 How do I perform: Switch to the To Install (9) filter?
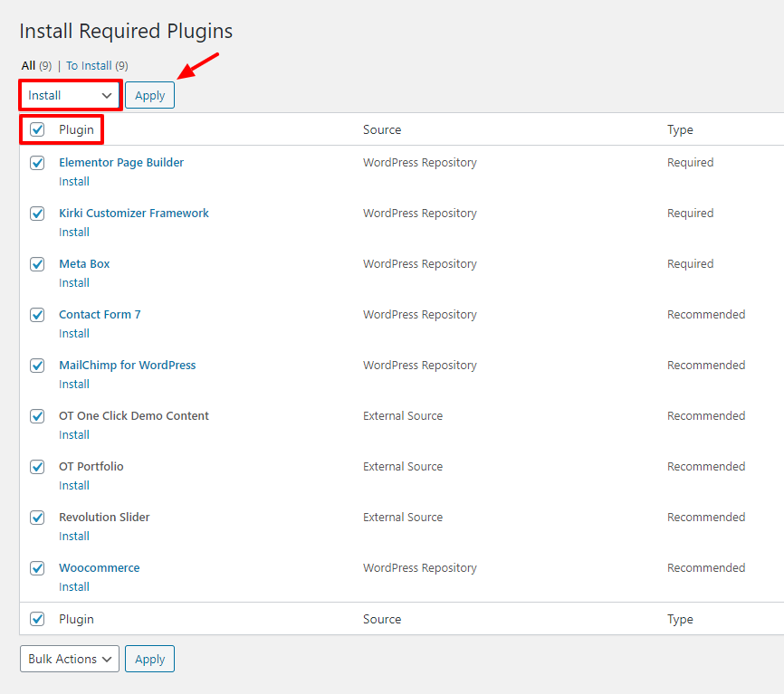click(97, 65)
